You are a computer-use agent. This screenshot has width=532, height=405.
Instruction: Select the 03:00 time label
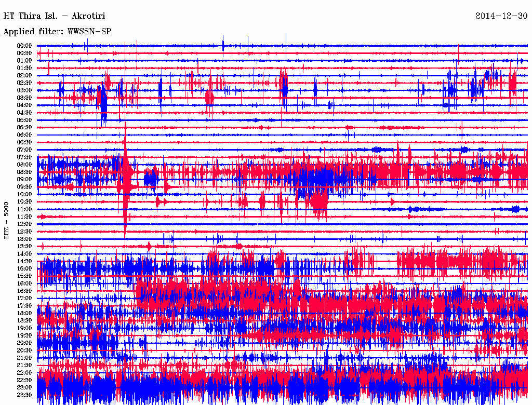pyautogui.click(x=24, y=90)
